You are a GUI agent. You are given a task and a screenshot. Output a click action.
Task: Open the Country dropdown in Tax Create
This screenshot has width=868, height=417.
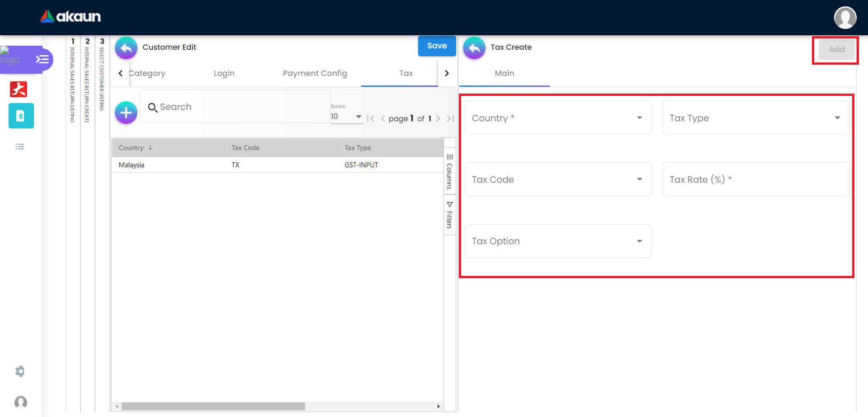(558, 118)
